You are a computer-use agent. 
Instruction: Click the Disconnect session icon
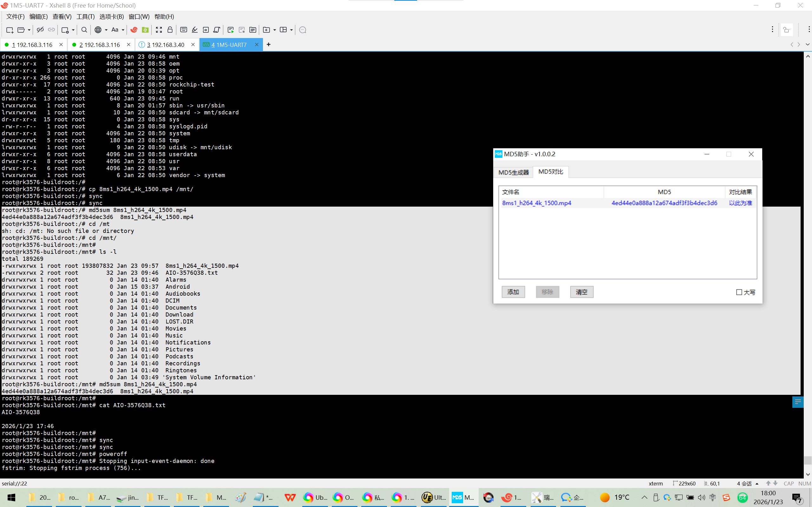[x=40, y=30]
